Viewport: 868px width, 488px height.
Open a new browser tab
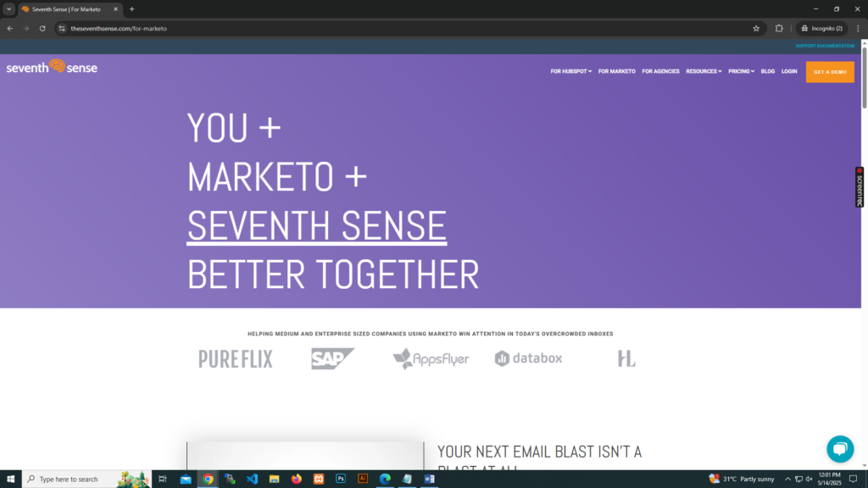point(131,8)
